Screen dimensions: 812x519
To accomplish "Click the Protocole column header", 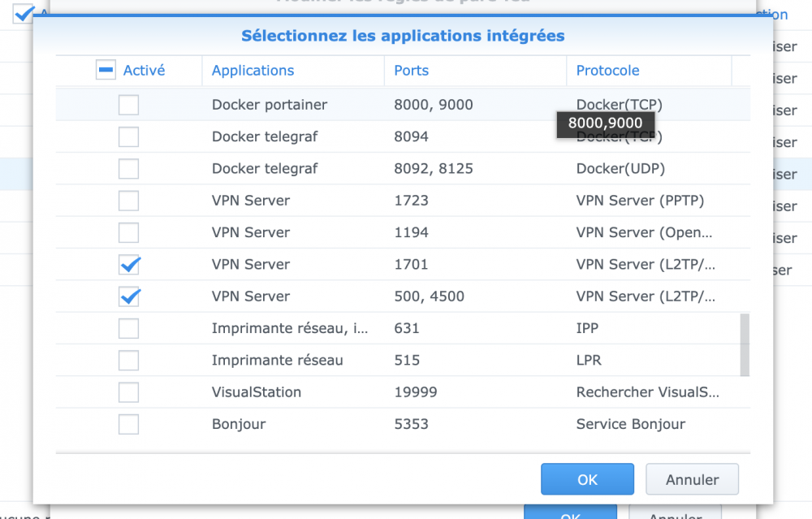I will pos(607,71).
